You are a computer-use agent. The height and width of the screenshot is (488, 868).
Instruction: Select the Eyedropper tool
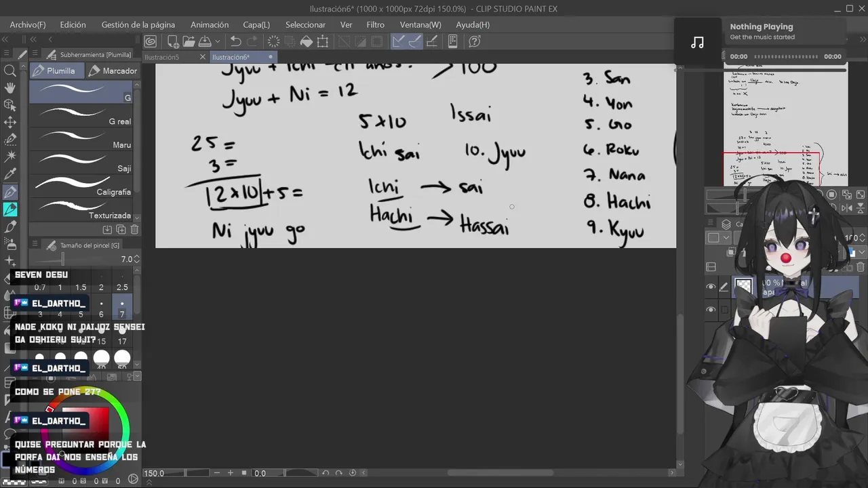(10, 175)
